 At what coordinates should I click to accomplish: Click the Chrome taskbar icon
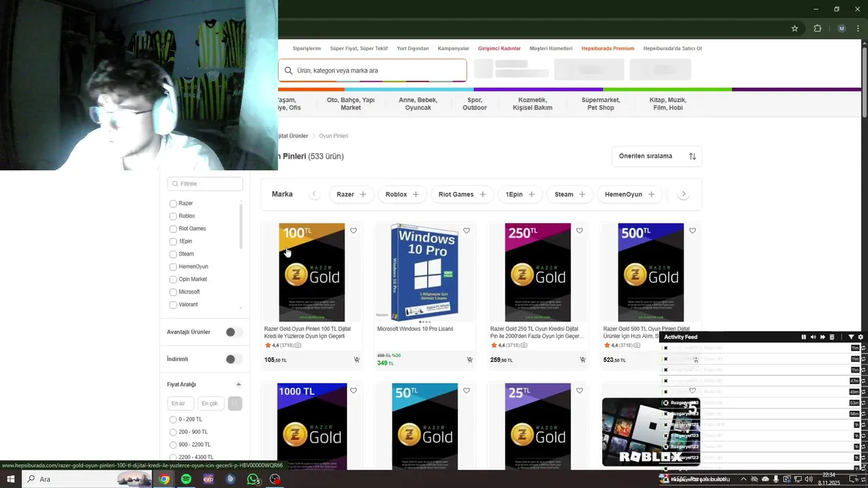164,479
